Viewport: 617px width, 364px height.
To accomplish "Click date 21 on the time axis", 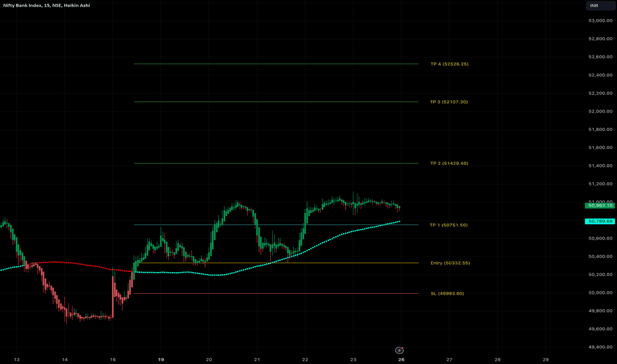I will click(257, 359).
